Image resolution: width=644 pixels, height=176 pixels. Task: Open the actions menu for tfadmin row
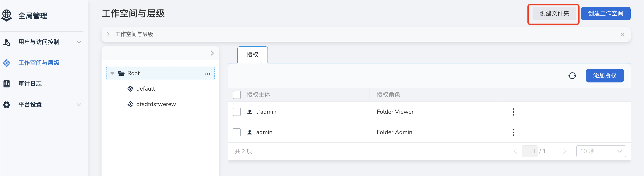(513, 112)
